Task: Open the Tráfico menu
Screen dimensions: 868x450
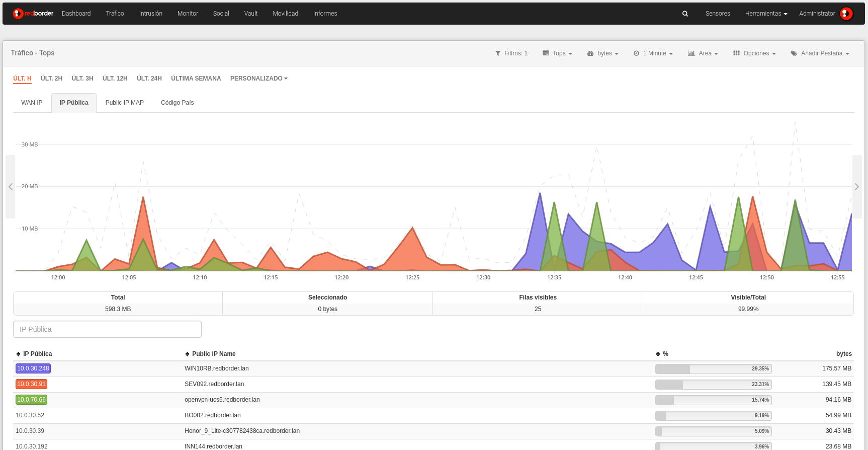Action: point(115,14)
